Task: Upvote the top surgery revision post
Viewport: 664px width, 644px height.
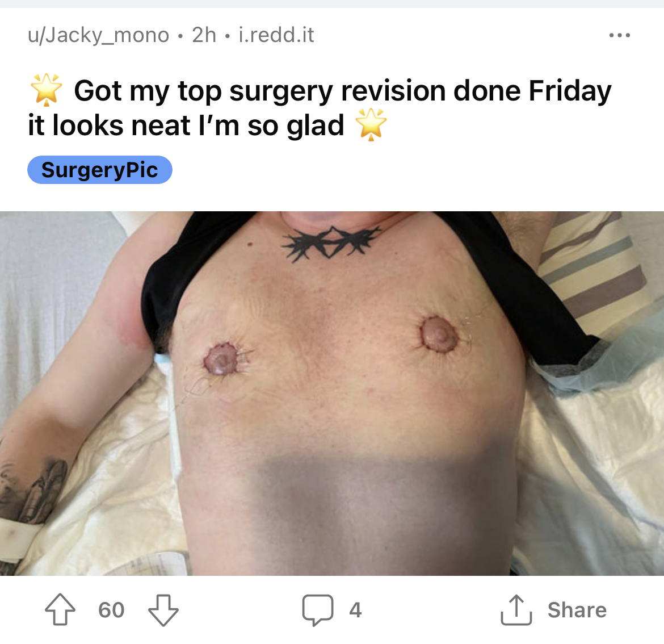Action: pos(60,609)
